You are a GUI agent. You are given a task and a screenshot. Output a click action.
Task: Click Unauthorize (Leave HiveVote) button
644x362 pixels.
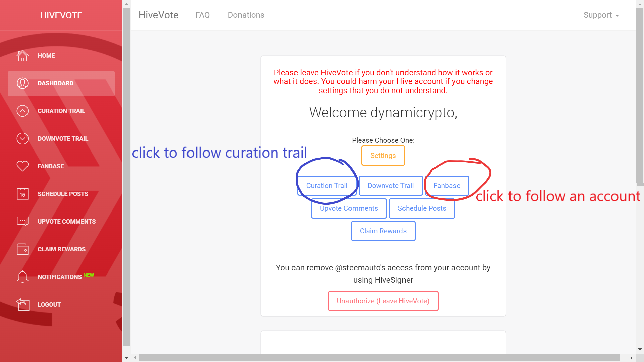point(383,301)
